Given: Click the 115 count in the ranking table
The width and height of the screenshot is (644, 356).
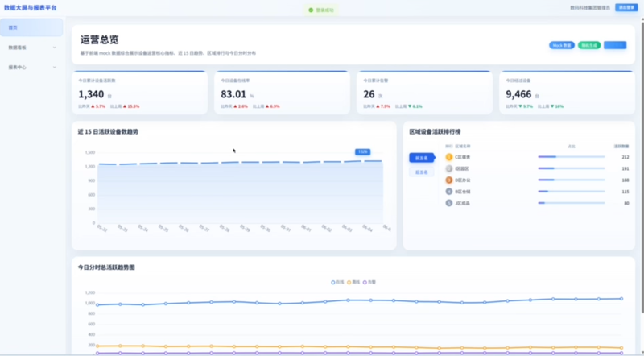Looking at the screenshot, I should pyautogui.click(x=625, y=192).
